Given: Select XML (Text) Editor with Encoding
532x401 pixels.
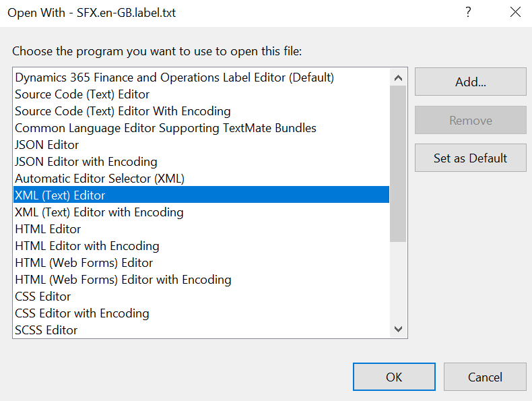Looking at the screenshot, I should pos(99,212).
